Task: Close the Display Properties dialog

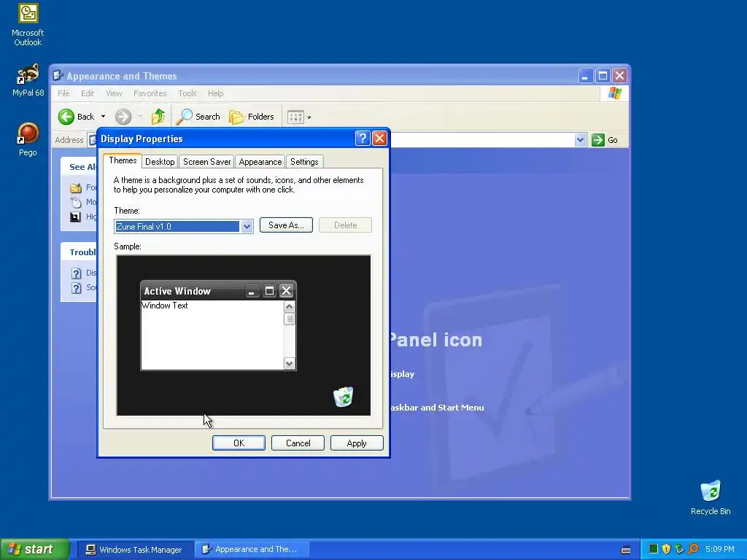Action: 379,139
